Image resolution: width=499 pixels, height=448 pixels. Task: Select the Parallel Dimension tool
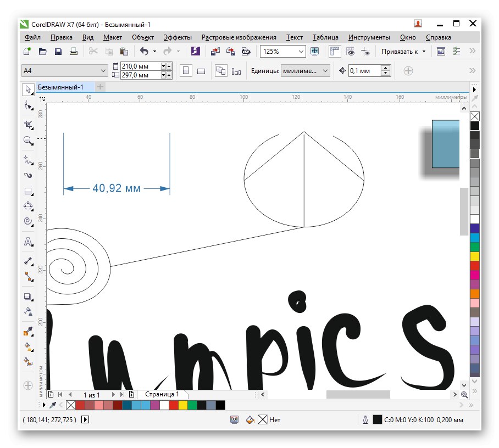28,261
